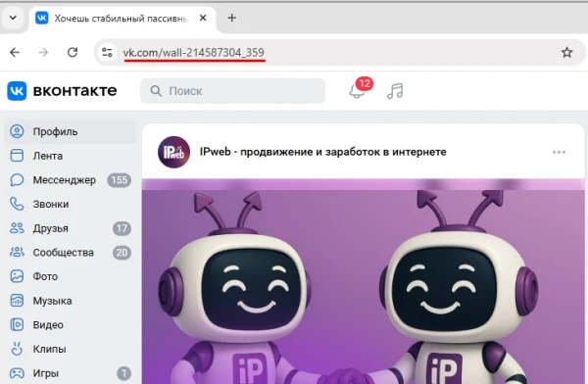The width and height of the screenshot is (588, 384).
Task: Click the Сообщества group icon
Action: (17, 253)
